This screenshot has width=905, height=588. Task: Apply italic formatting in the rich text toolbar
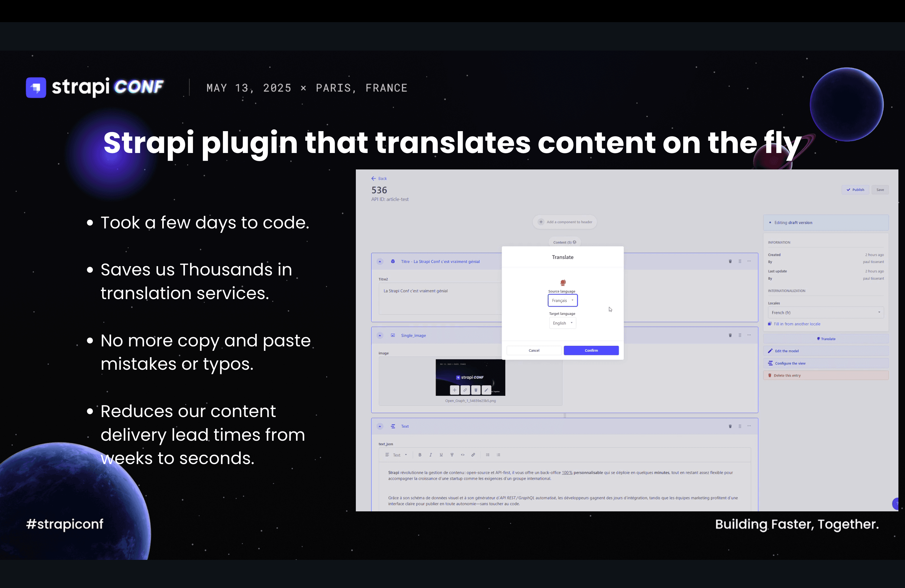click(x=430, y=455)
